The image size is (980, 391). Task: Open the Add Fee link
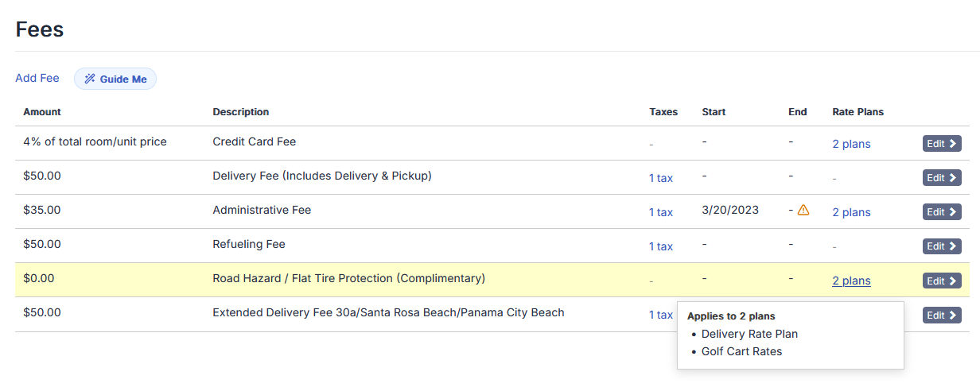coord(37,78)
